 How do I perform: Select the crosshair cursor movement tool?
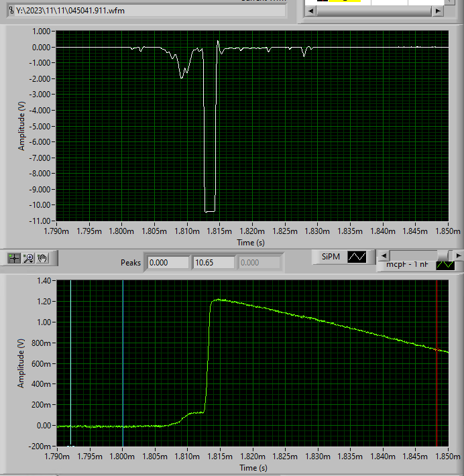[x=14, y=258]
